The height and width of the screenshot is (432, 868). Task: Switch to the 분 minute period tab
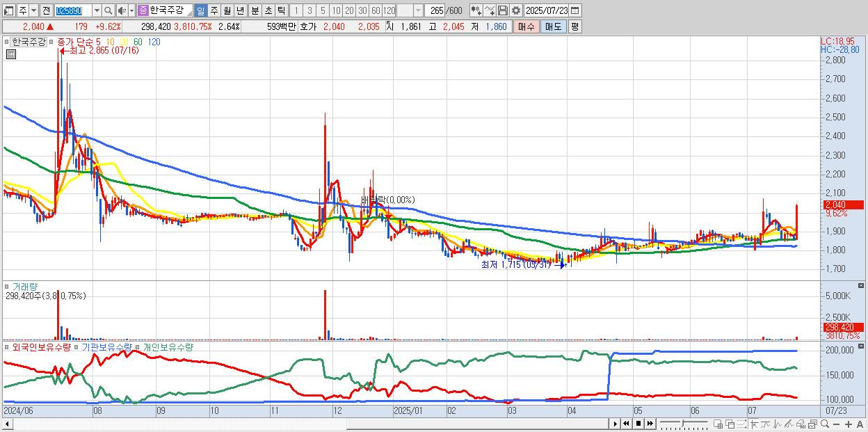click(255, 10)
